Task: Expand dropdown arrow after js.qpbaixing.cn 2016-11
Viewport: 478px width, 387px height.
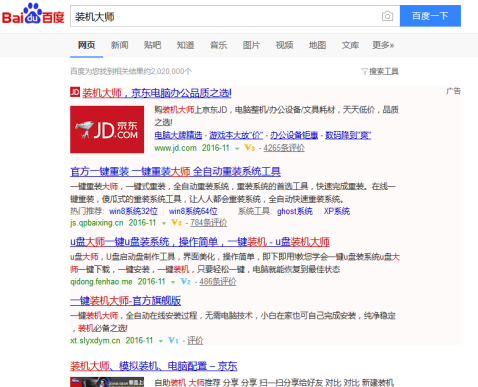Action: point(164,223)
